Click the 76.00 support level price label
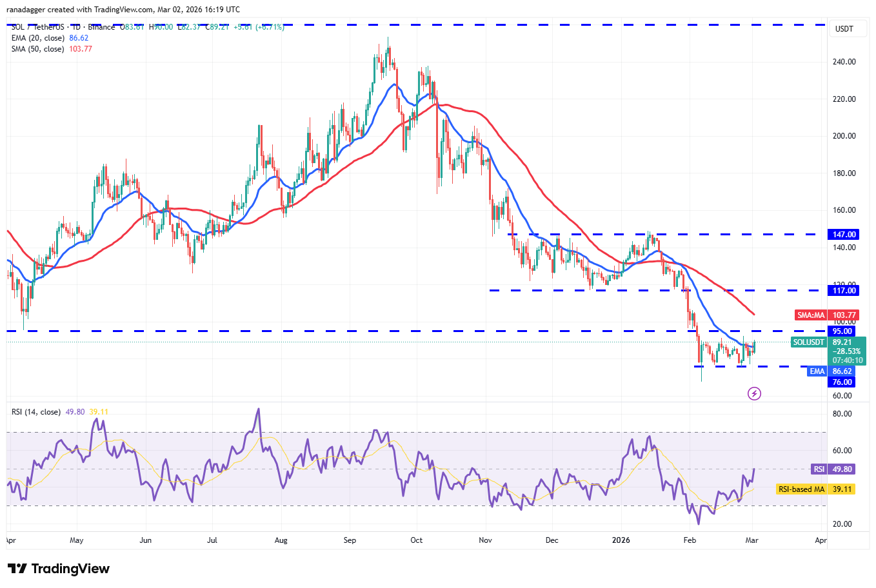This screenshot has width=876, height=588. pos(843,382)
